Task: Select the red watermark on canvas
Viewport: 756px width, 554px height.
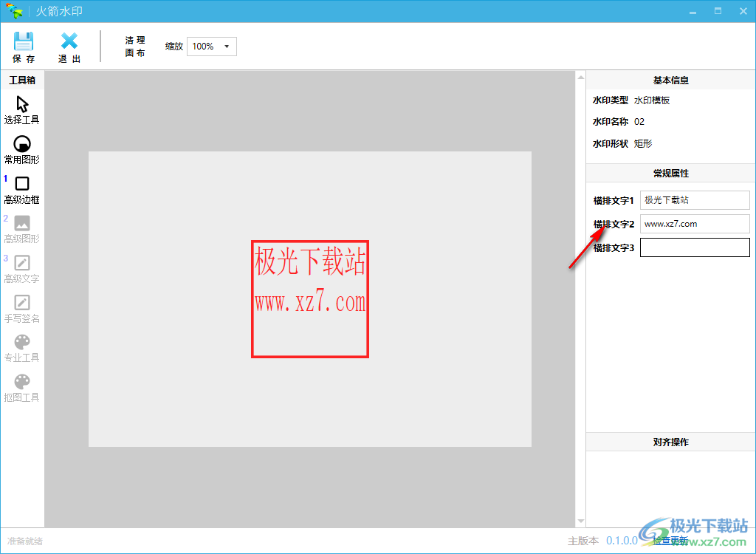Action: [310, 299]
